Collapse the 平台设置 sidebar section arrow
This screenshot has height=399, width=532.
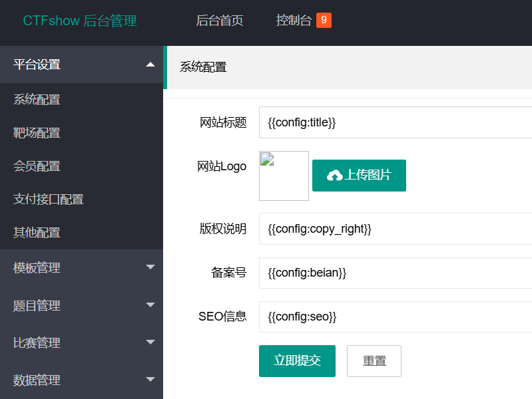pyautogui.click(x=150, y=65)
